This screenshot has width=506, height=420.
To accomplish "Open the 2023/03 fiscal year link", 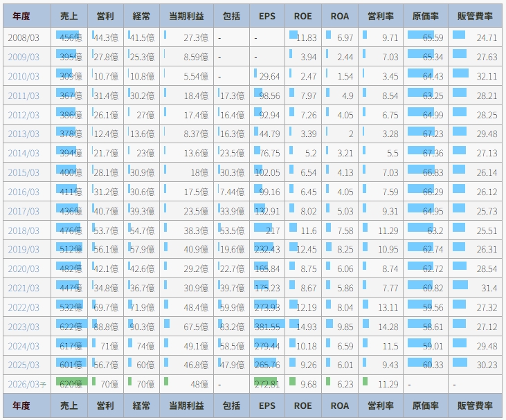I will (24, 326).
